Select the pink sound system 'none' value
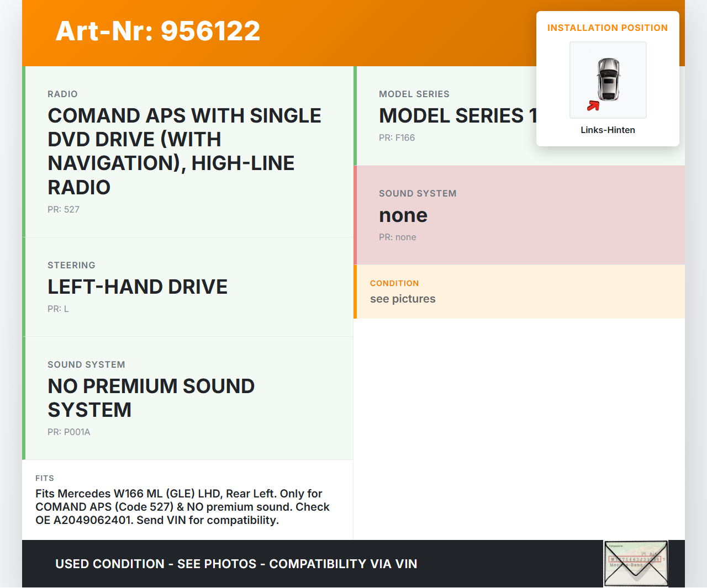This screenshot has width=707, height=588. tap(403, 215)
